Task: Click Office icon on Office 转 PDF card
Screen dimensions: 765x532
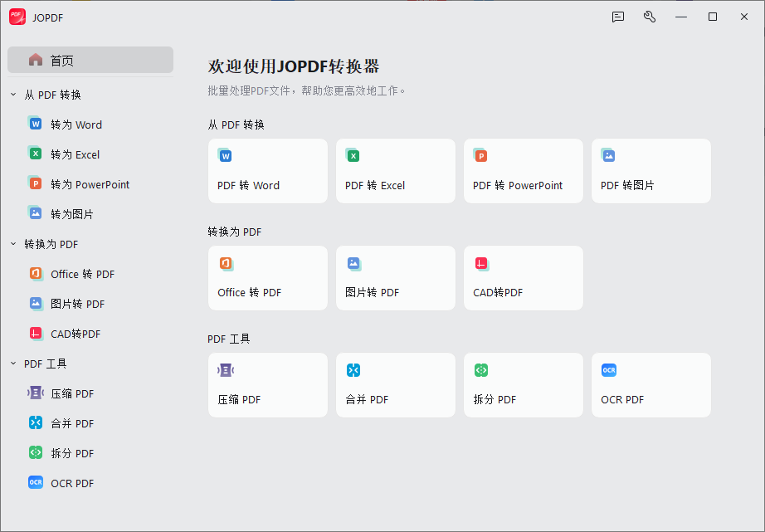Action: (x=226, y=264)
